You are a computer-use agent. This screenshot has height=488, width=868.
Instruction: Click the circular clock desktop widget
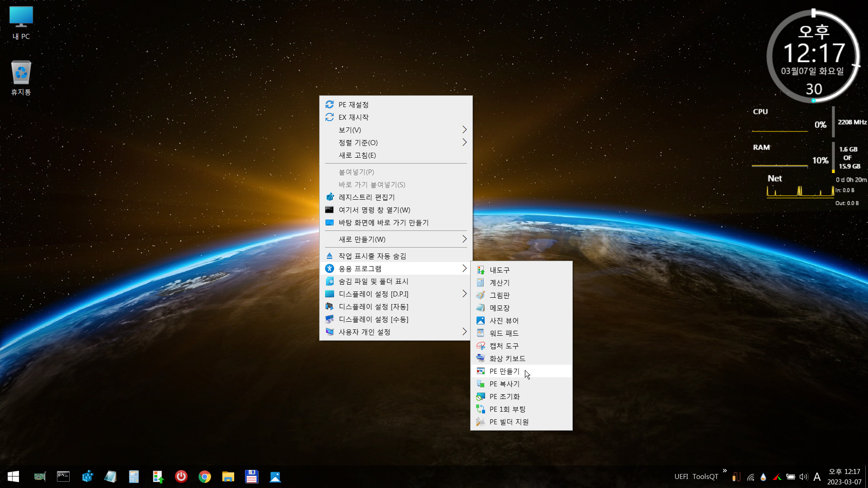point(813,56)
